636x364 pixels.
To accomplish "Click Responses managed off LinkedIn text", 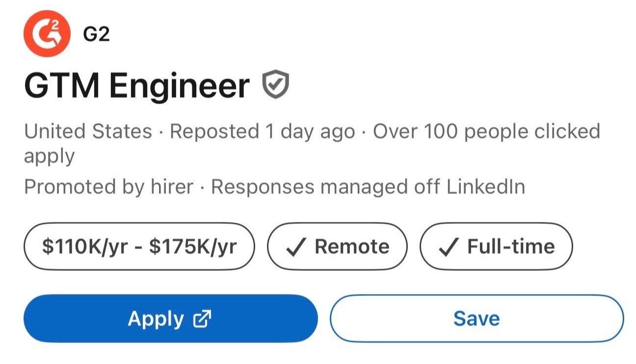I will click(x=368, y=186).
